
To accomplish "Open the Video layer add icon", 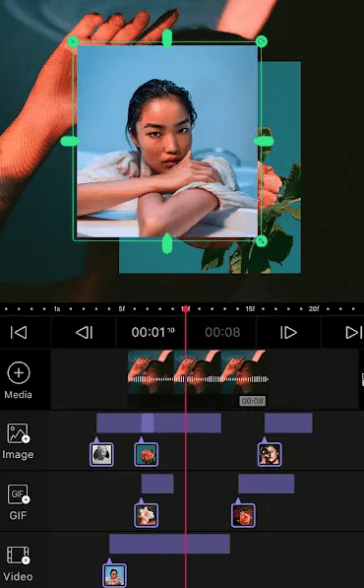I will [19, 555].
